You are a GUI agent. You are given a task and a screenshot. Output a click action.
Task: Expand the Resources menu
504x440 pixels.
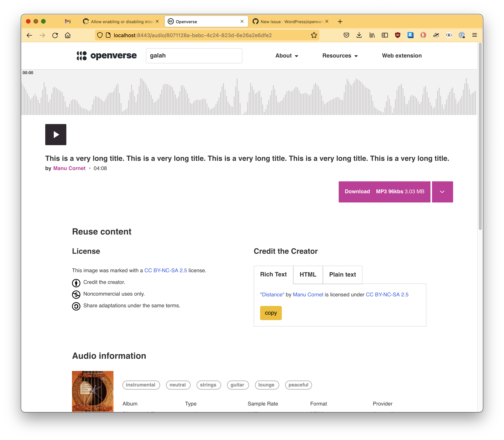pyautogui.click(x=340, y=56)
